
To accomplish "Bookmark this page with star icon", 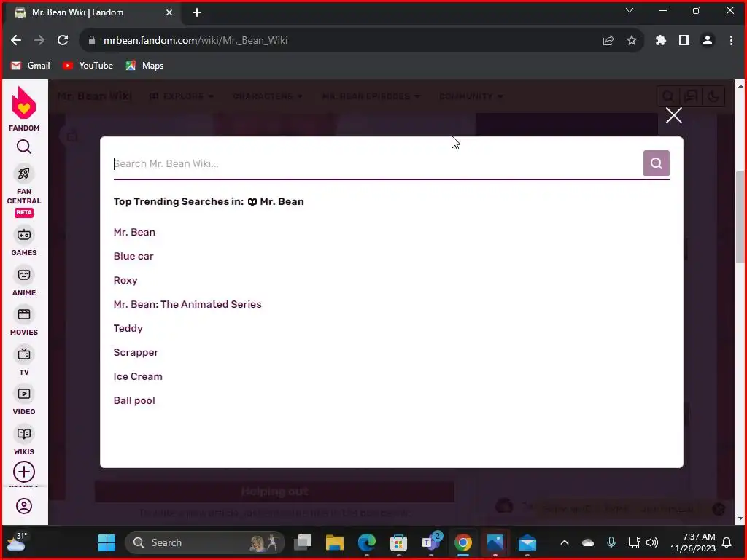I will (x=631, y=41).
